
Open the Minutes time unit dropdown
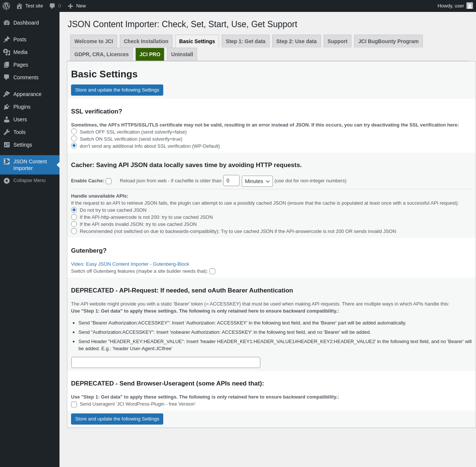[257, 181]
